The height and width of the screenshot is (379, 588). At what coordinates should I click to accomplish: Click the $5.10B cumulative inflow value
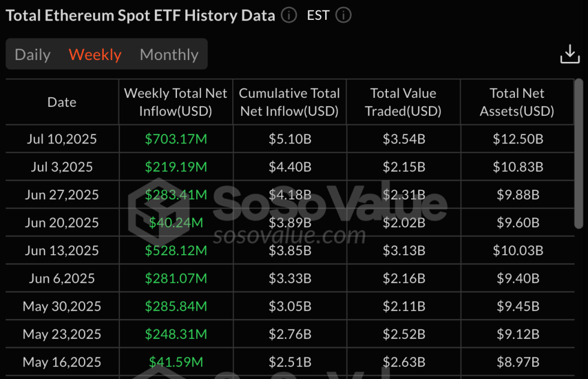tap(289, 139)
